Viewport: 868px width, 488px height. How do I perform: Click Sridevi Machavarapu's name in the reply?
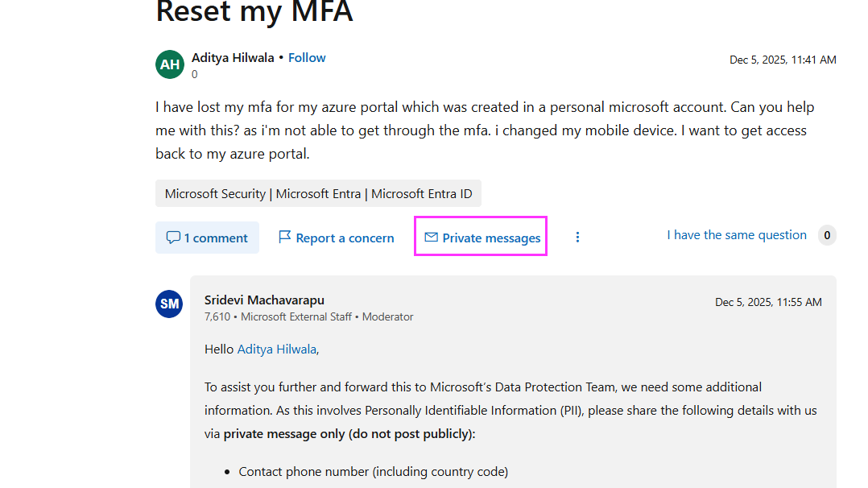[265, 299]
